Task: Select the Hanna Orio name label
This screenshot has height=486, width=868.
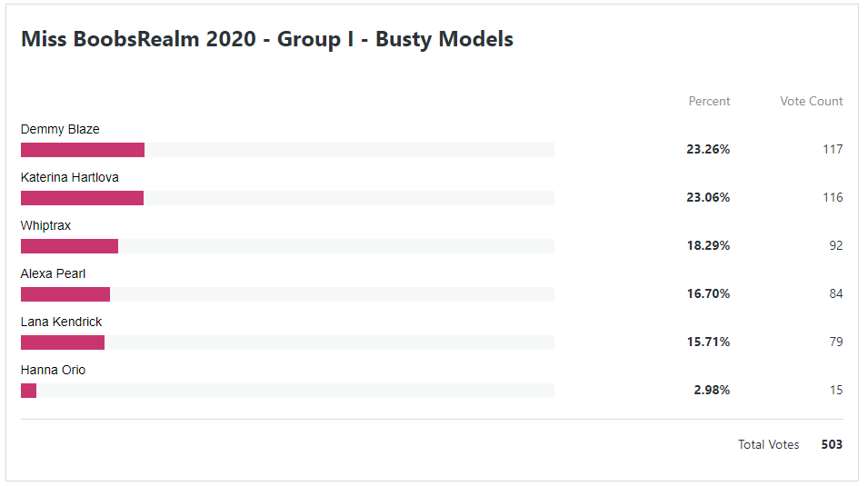Action: pos(53,371)
